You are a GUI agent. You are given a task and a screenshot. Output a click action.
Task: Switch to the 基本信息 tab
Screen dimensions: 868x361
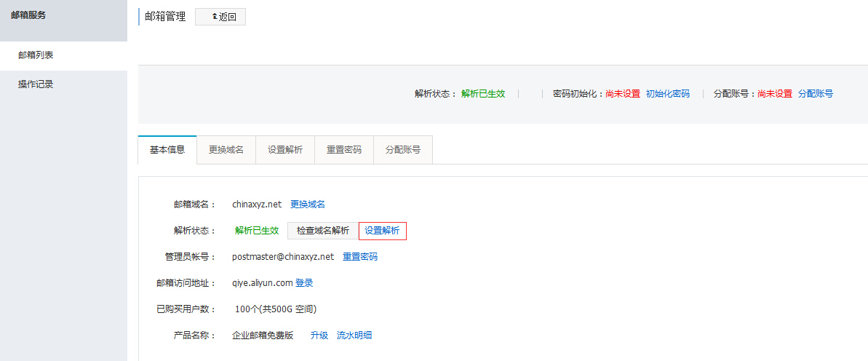pyautogui.click(x=167, y=150)
